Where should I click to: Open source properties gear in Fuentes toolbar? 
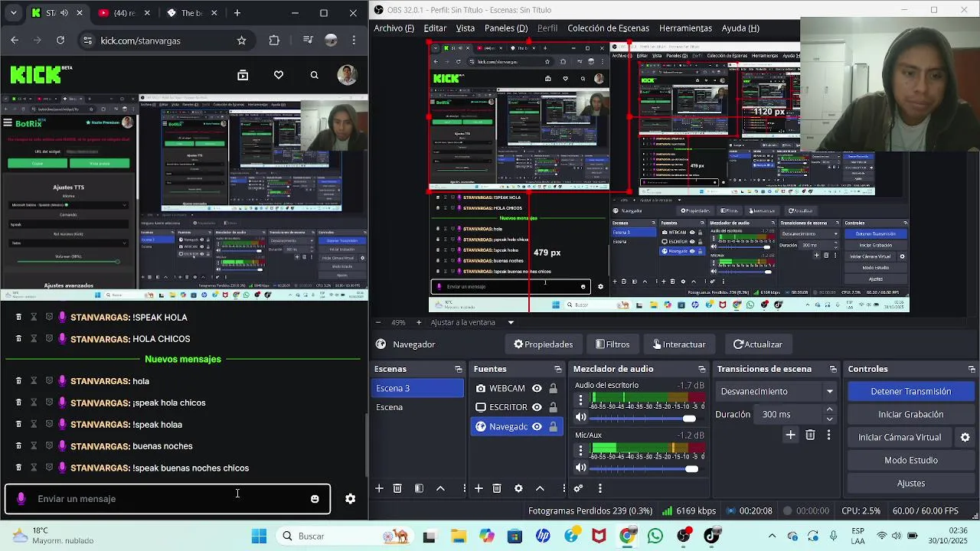(518, 488)
